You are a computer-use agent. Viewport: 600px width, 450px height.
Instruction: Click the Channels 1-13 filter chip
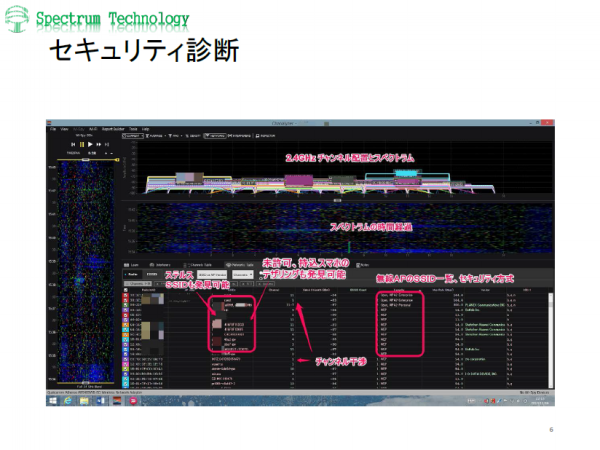(x=138, y=284)
